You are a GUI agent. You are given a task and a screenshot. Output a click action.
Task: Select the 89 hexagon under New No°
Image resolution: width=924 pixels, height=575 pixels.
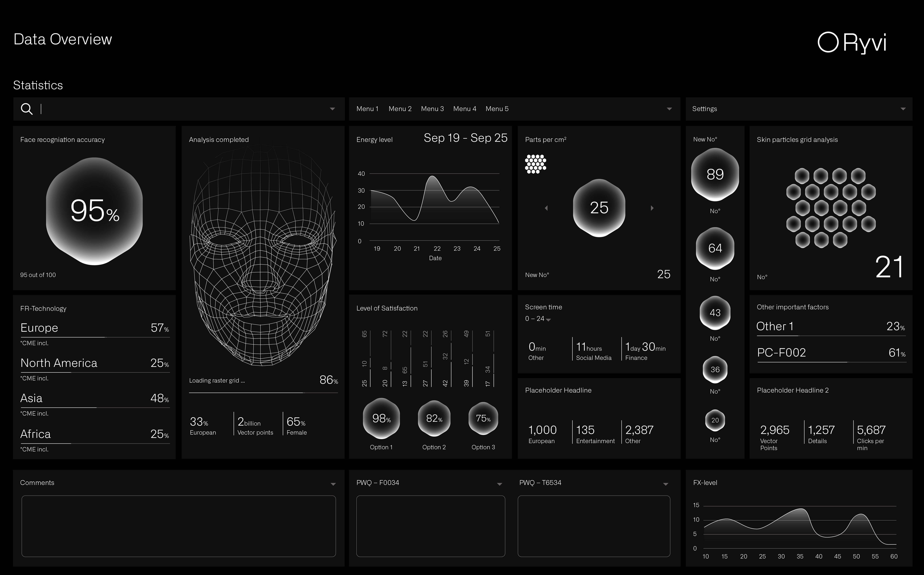pos(715,174)
